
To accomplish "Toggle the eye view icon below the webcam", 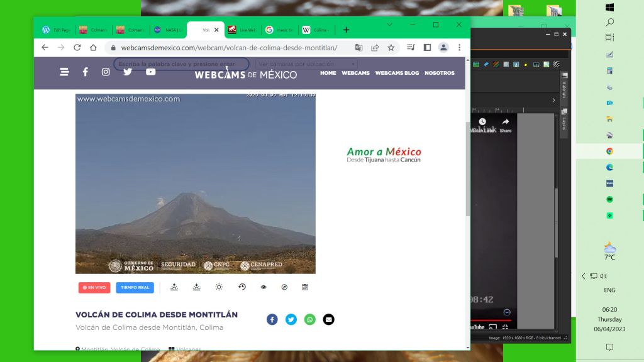I will 264,287.
